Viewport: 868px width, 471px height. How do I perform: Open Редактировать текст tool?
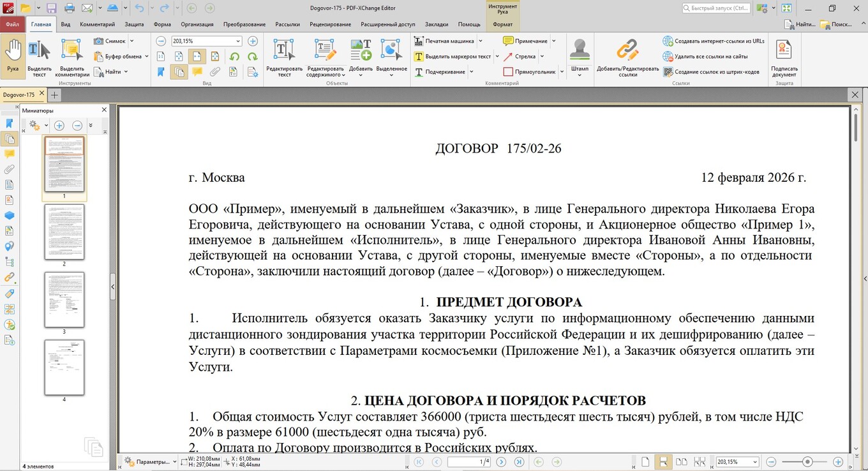click(x=284, y=58)
